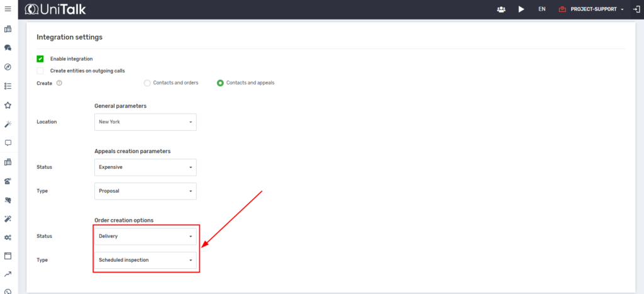644x294 pixels.
Task: Open the star icon in sidebar
Action: pyautogui.click(x=8, y=105)
